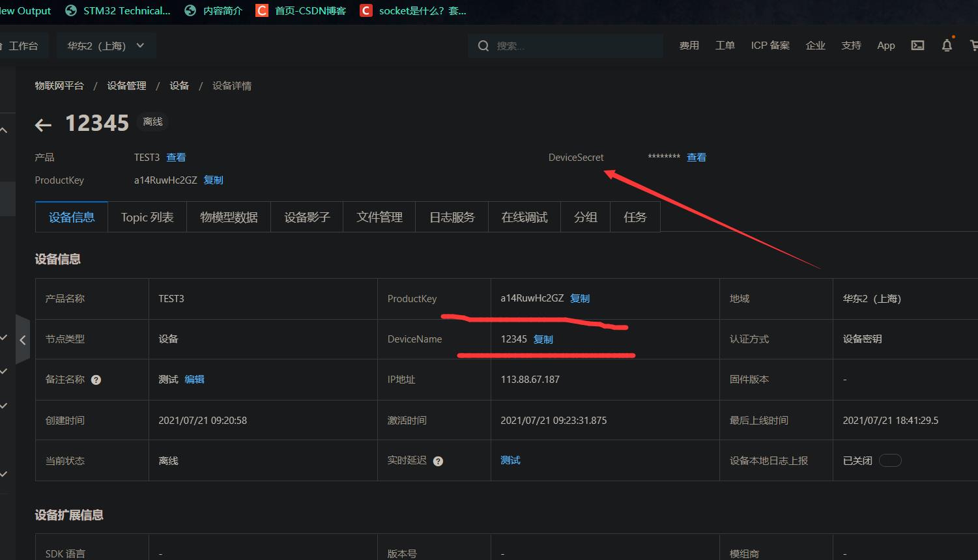
Task: Click the 最后上线时间 value 2021/07/21 18:41:29.5
Action: tap(891, 421)
